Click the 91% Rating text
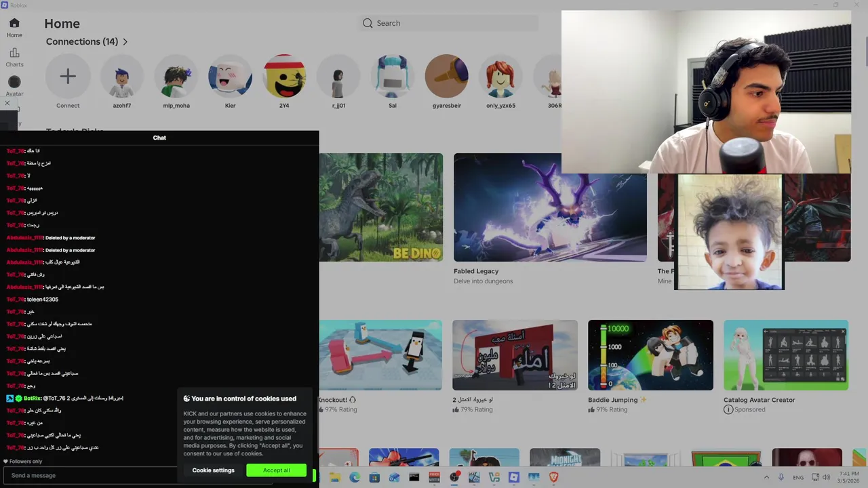This screenshot has width=868, height=488. pyautogui.click(x=608, y=409)
